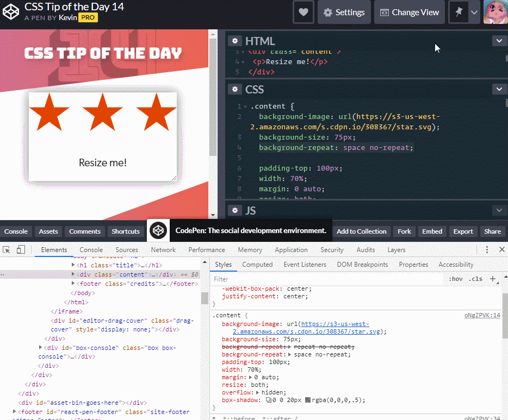This screenshot has height=420, width=508.
Task: Toggle :hov element state panel
Action: (456, 279)
